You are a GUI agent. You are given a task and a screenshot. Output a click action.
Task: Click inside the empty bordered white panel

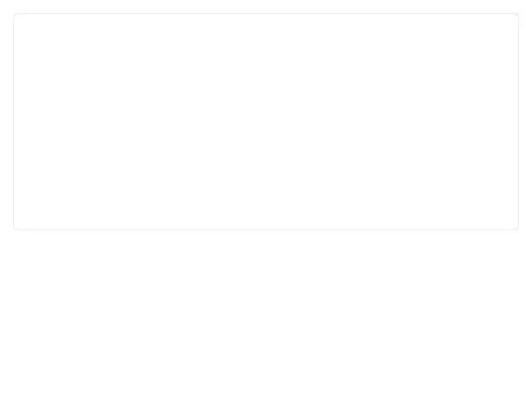(x=266, y=121)
